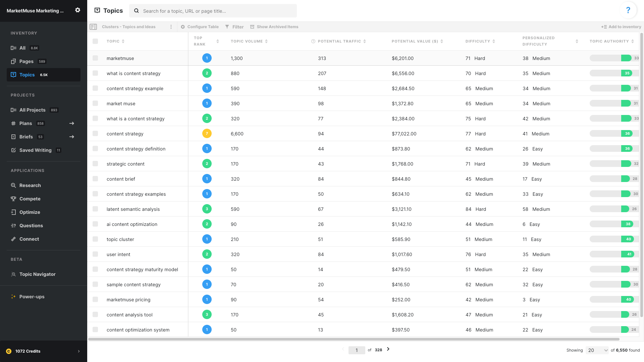The width and height of the screenshot is (644, 362).
Task: Open Saved Writing section
Action: coord(35,150)
